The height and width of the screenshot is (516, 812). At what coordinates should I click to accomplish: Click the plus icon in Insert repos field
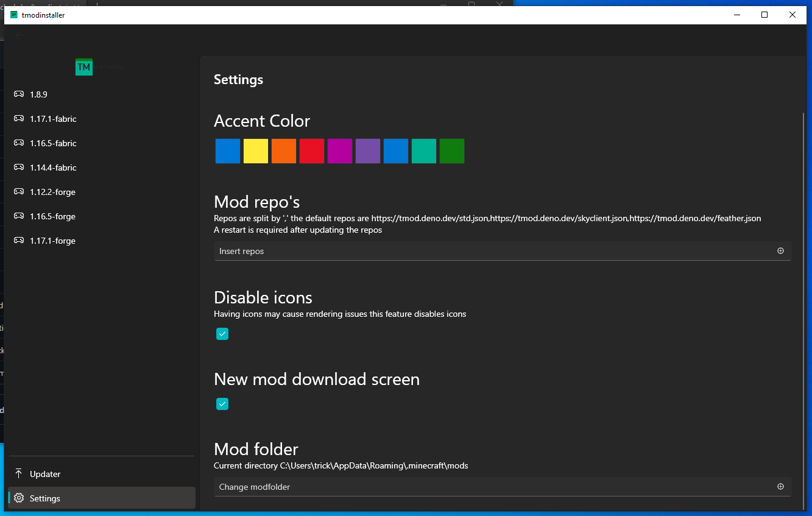coord(780,251)
